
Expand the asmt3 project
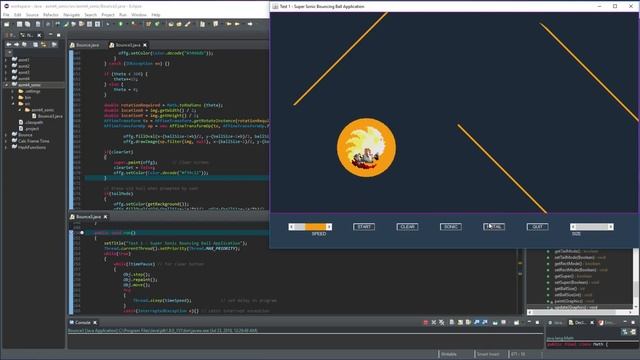pyautogui.click(x=6, y=72)
